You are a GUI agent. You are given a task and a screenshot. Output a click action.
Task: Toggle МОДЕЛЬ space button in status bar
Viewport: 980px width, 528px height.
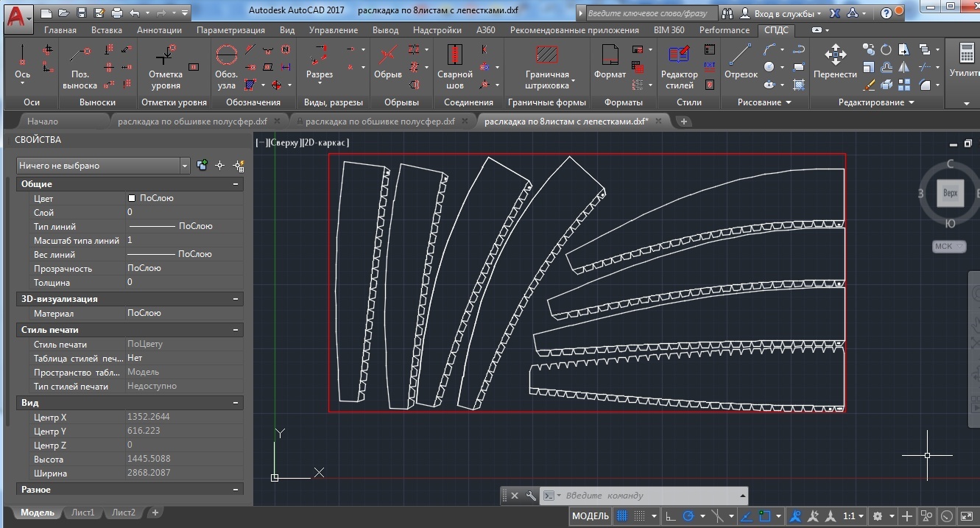click(x=591, y=516)
